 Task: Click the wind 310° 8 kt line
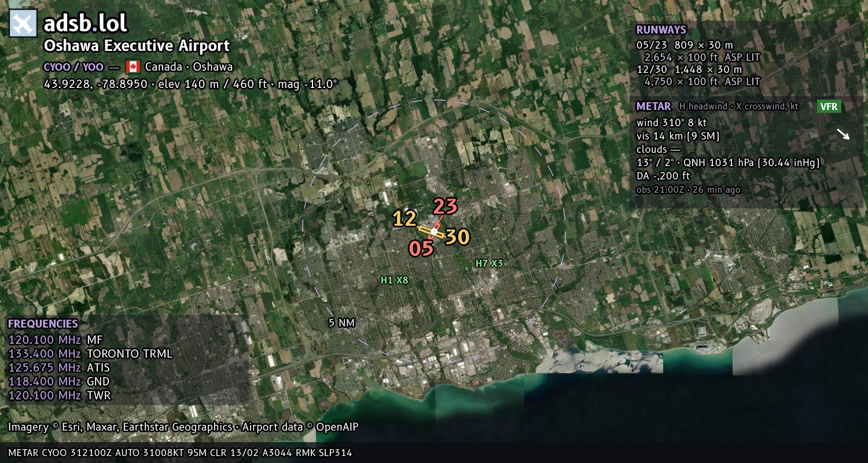pos(672,123)
